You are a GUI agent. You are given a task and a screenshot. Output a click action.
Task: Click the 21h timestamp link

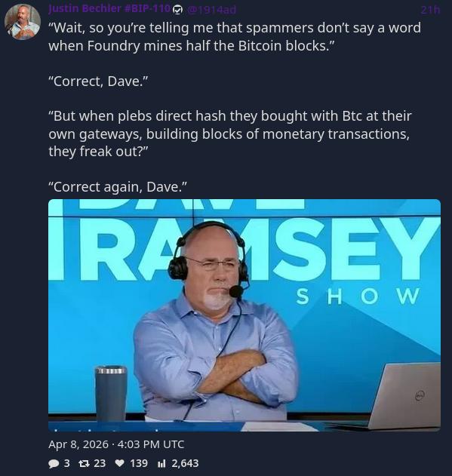click(x=430, y=10)
